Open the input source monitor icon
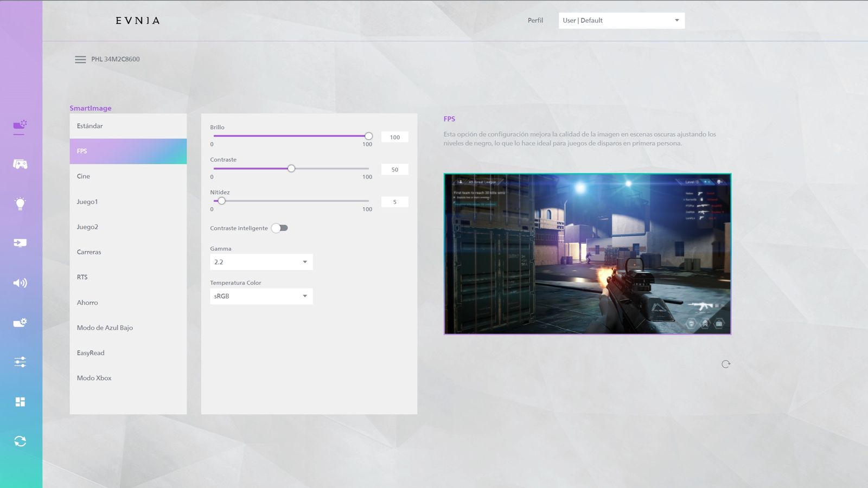Screen dimensions: 868x488 20,243
